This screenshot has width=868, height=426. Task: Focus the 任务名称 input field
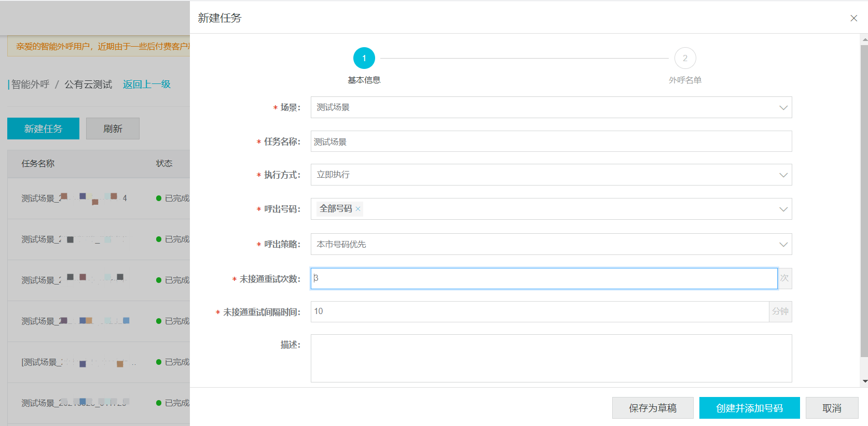(x=551, y=141)
